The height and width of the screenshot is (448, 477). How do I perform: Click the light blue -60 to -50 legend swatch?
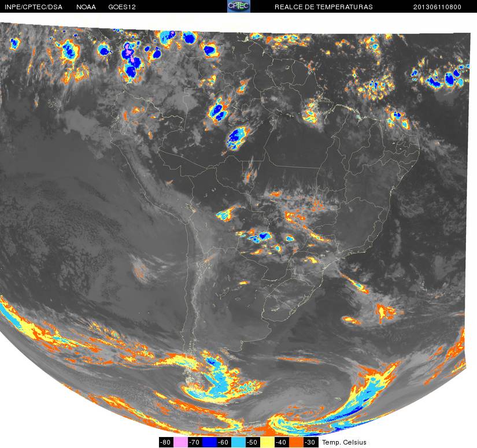pos(238,442)
